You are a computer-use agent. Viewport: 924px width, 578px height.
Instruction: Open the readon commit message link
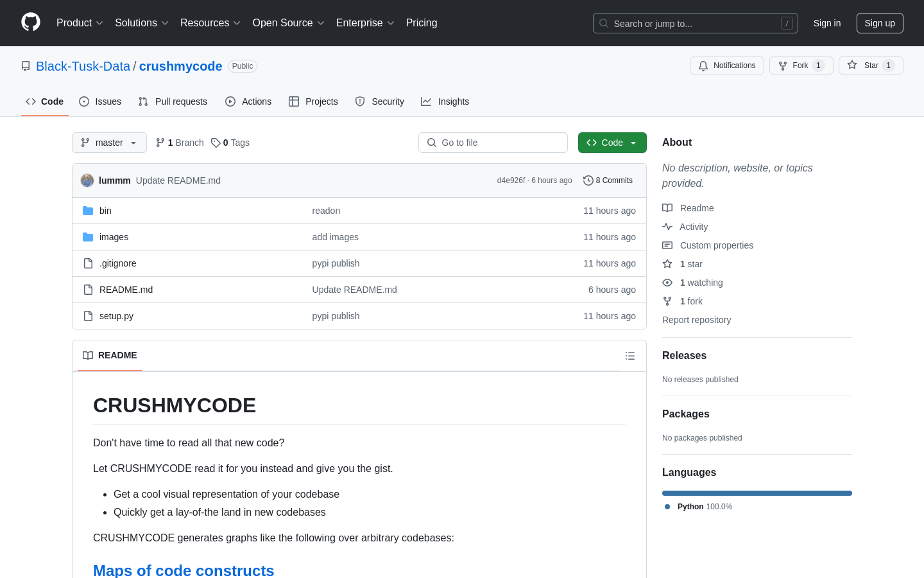pyautogui.click(x=326, y=211)
